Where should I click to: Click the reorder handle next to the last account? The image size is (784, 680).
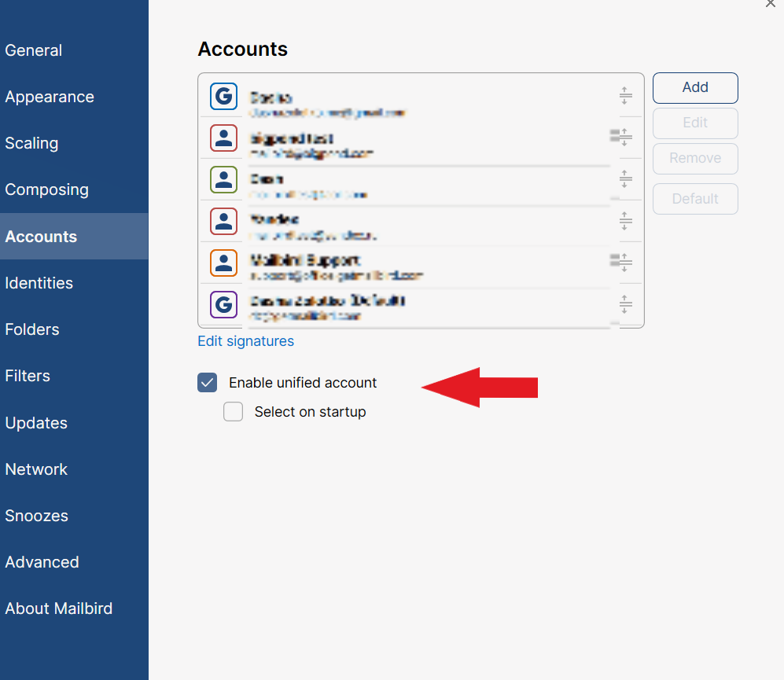626,304
